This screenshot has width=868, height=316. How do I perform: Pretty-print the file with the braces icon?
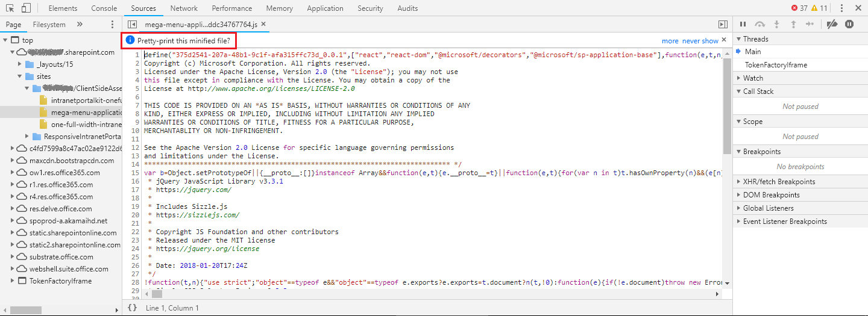[x=132, y=308]
